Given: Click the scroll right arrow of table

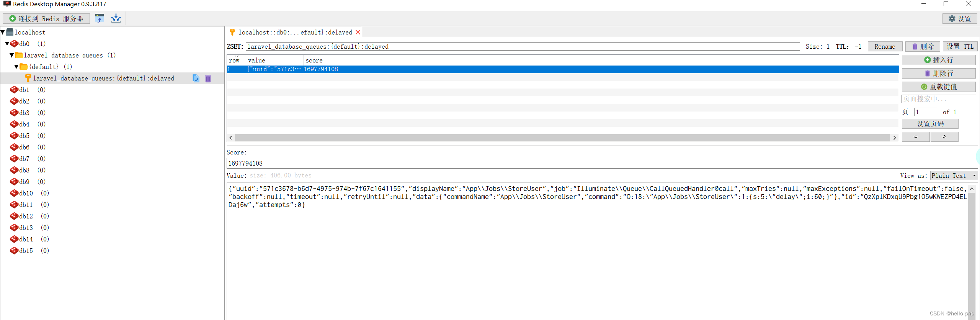Looking at the screenshot, I should [895, 138].
